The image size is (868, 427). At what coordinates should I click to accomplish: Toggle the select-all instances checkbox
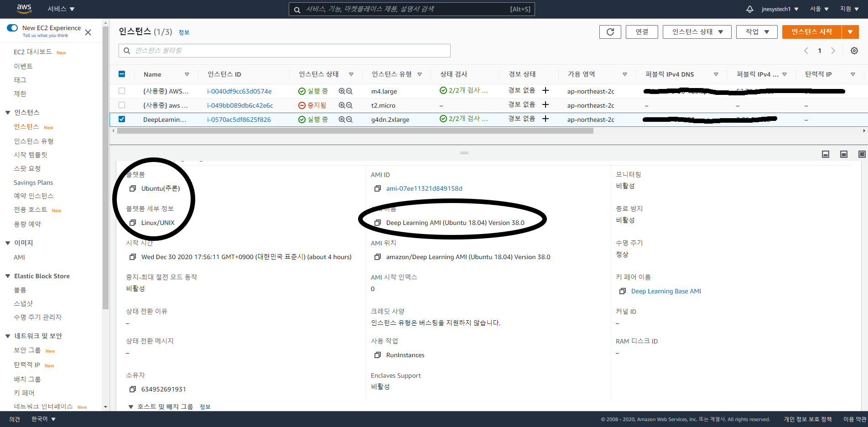tap(122, 74)
